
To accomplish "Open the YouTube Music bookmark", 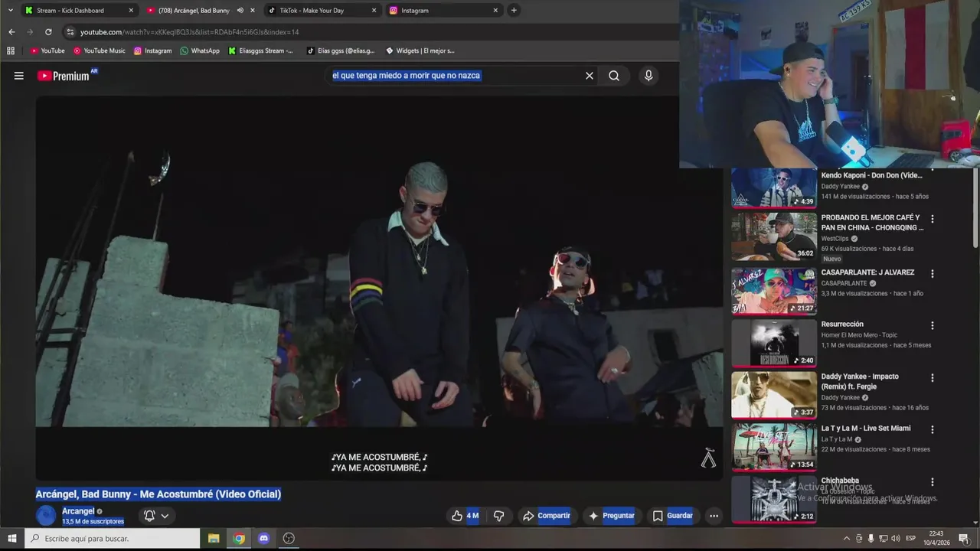I will pyautogui.click(x=100, y=51).
